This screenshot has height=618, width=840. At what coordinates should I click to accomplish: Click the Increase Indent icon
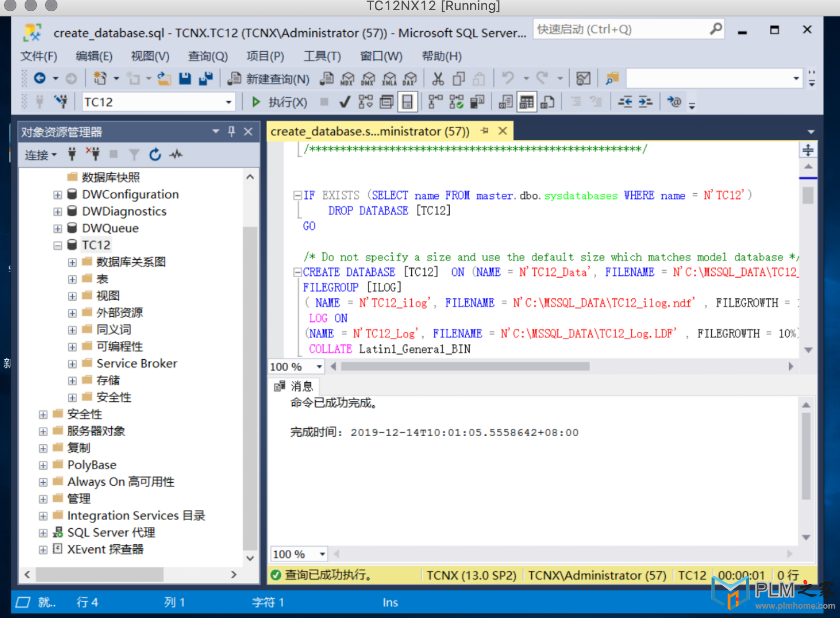point(645,102)
